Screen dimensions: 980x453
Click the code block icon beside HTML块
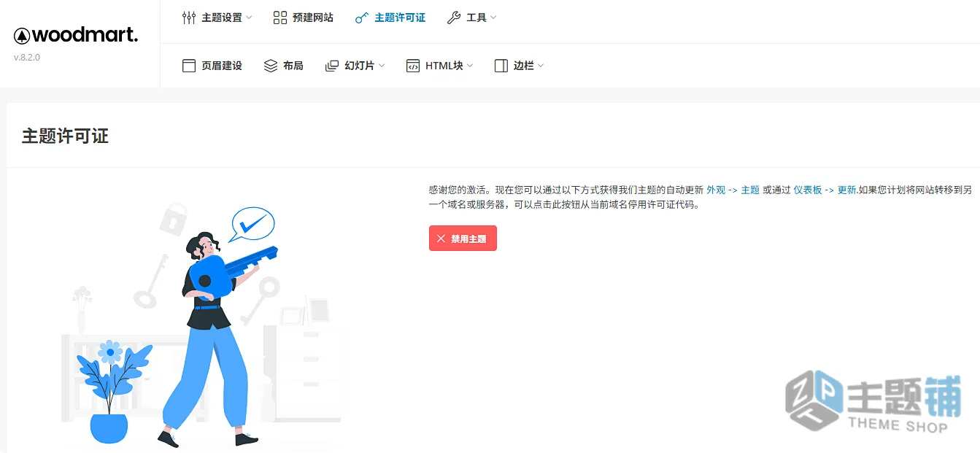413,66
